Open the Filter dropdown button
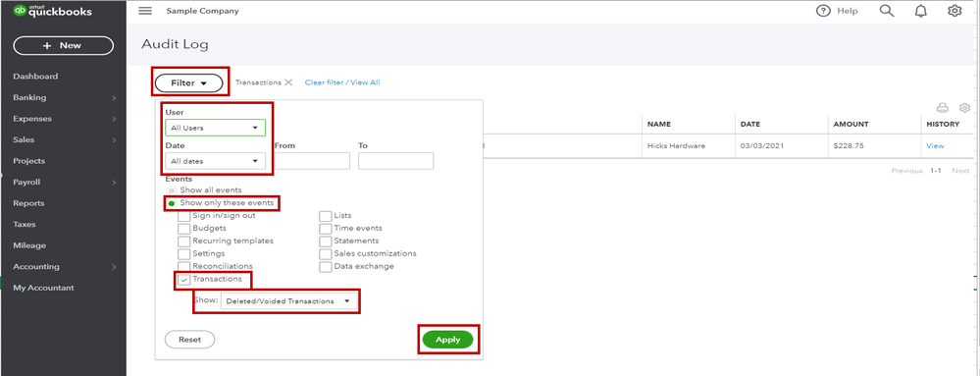This screenshot has height=376, width=980. tap(188, 82)
